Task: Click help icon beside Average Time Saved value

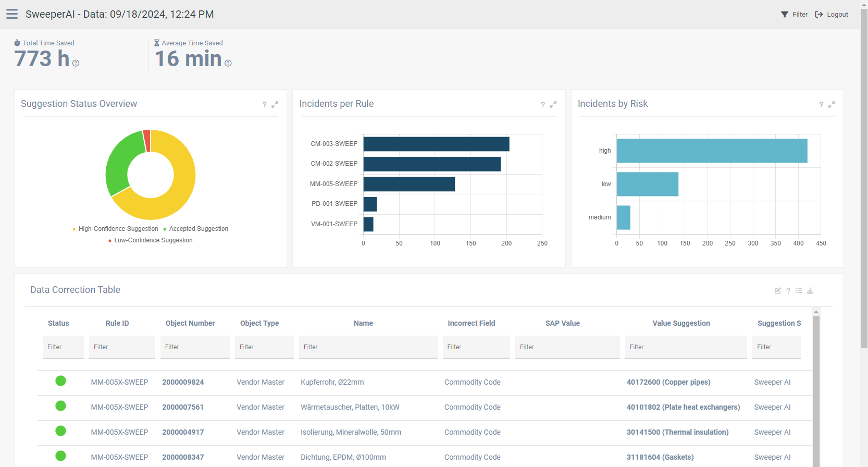Action: [228, 63]
